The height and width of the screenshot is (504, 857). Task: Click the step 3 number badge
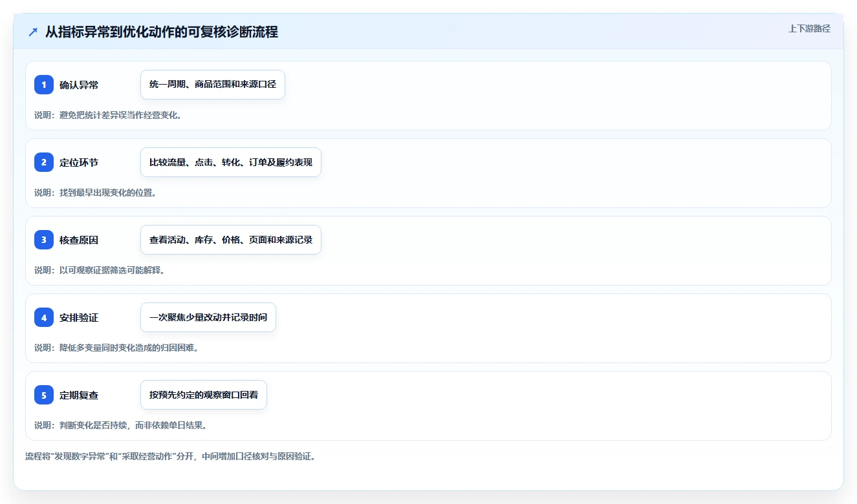tap(44, 240)
